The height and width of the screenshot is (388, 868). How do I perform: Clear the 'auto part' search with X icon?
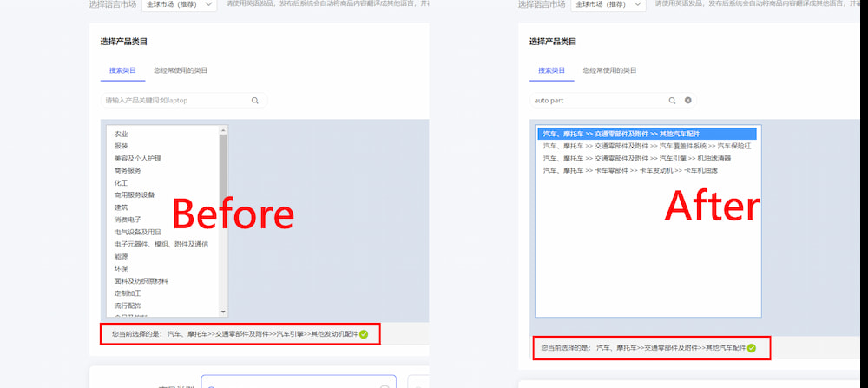point(688,101)
